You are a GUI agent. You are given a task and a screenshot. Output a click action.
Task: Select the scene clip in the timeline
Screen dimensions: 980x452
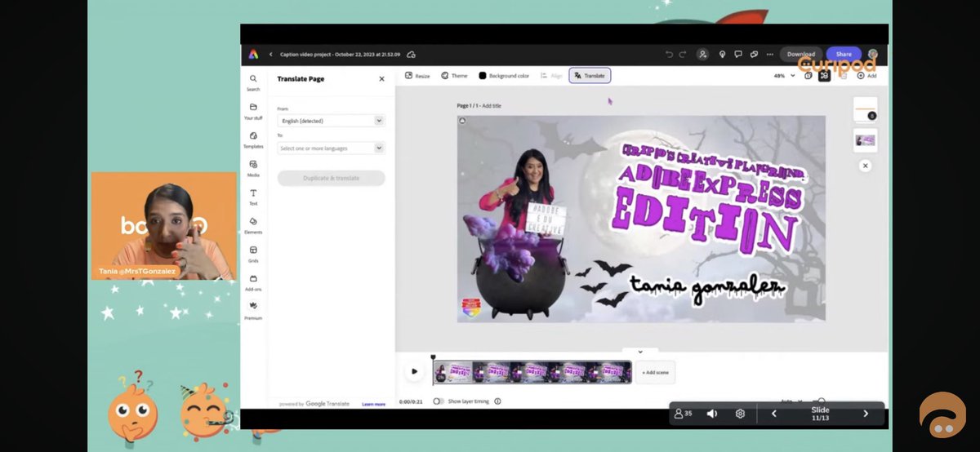click(x=532, y=372)
